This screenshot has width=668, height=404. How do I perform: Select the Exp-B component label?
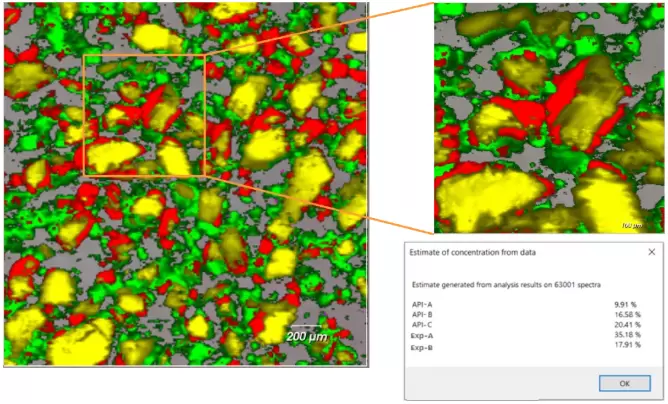[x=422, y=347]
